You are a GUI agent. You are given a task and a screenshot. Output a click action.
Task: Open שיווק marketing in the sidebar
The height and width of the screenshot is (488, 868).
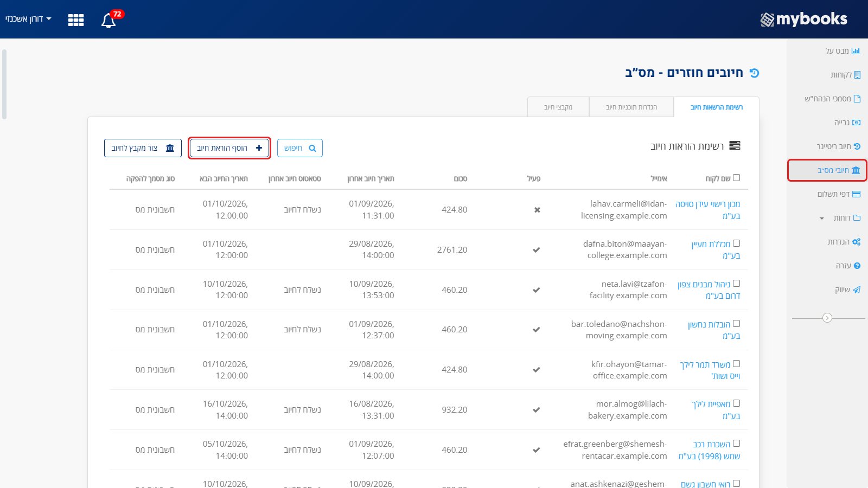847,290
